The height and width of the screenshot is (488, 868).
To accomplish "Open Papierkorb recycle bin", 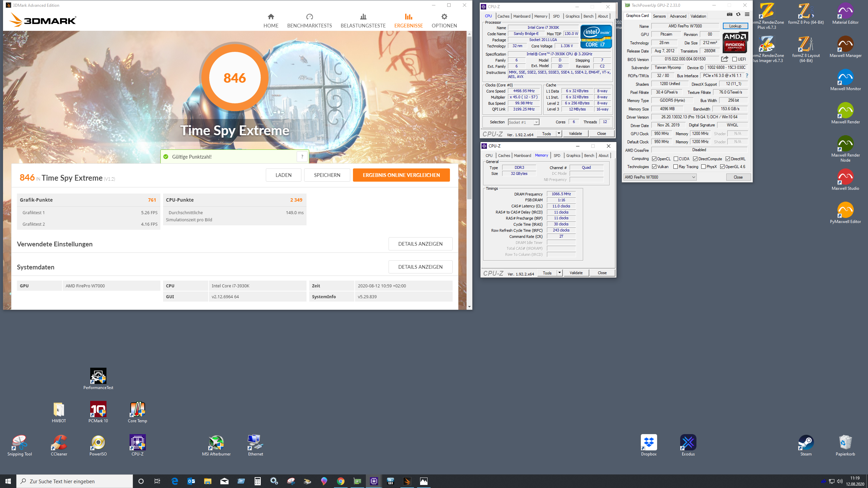I will click(845, 445).
